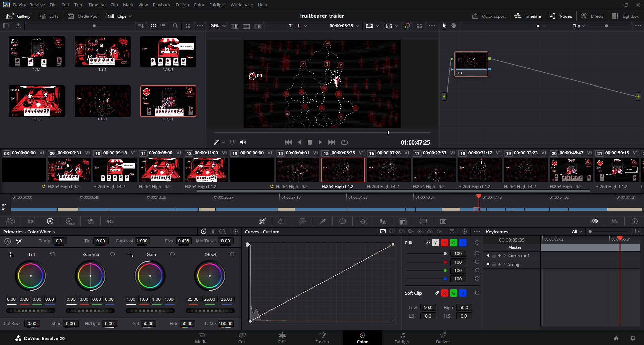Image resolution: width=644 pixels, height=345 pixels.
Task: Click the Gain color wheel
Action: pos(150,276)
